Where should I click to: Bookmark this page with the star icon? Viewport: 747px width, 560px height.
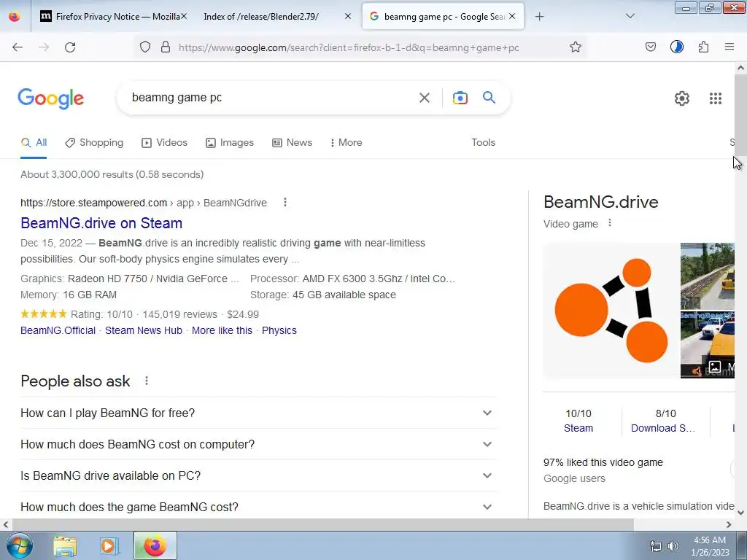pos(576,47)
